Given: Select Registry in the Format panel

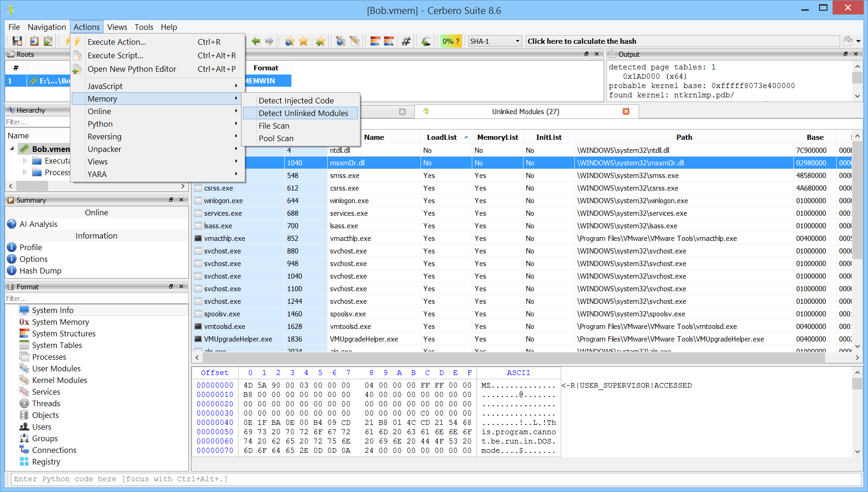Looking at the screenshot, I should 46,462.
